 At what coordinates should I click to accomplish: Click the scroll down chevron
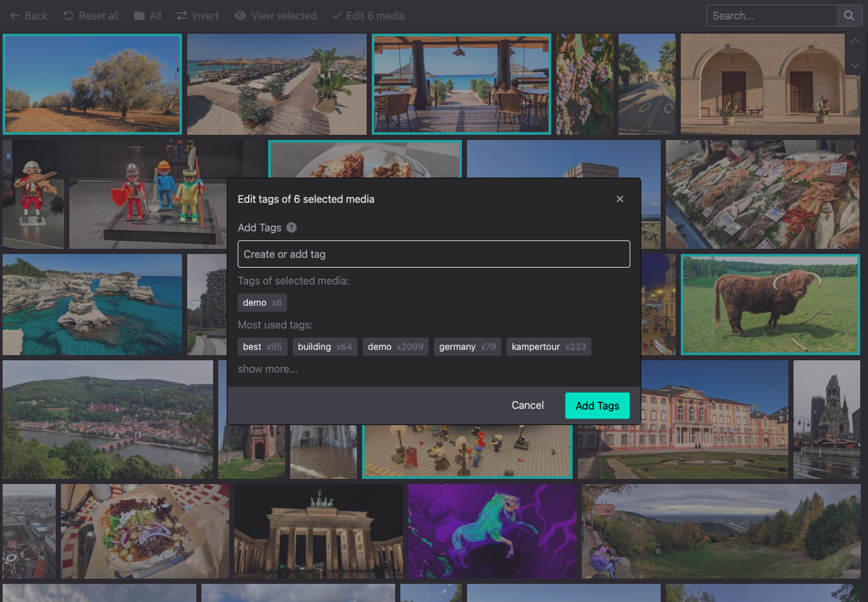coord(855,65)
